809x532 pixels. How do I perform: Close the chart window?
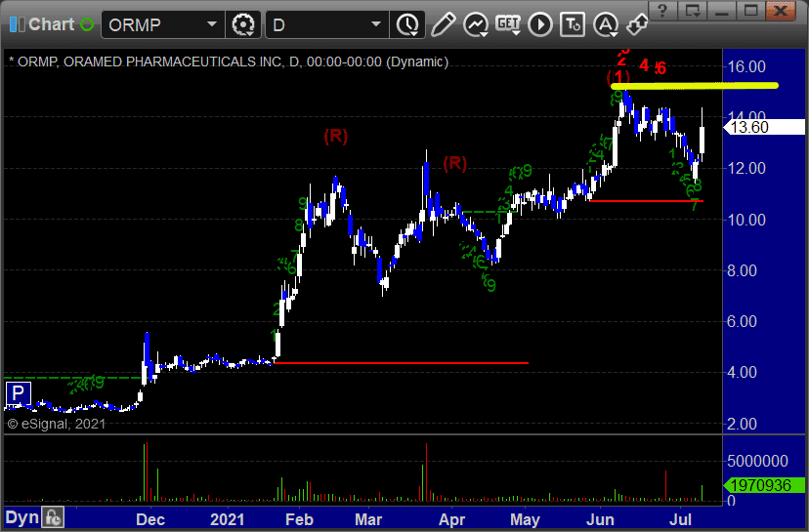(782, 10)
